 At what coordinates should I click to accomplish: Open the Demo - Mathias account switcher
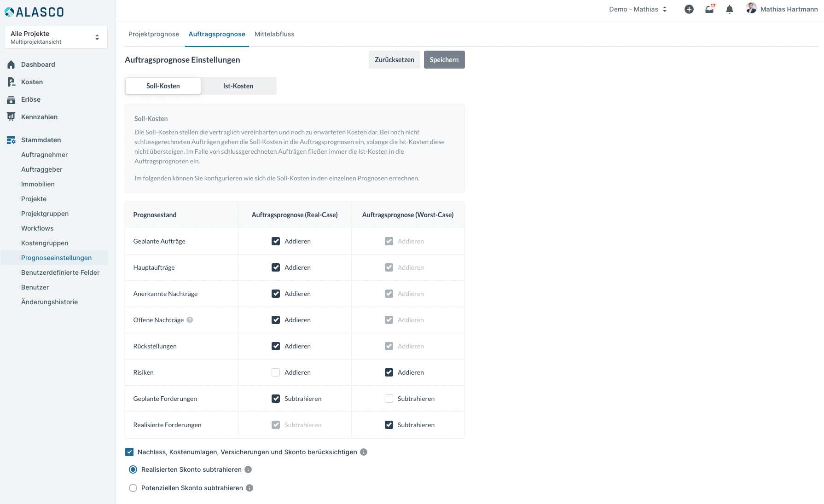tap(638, 9)
